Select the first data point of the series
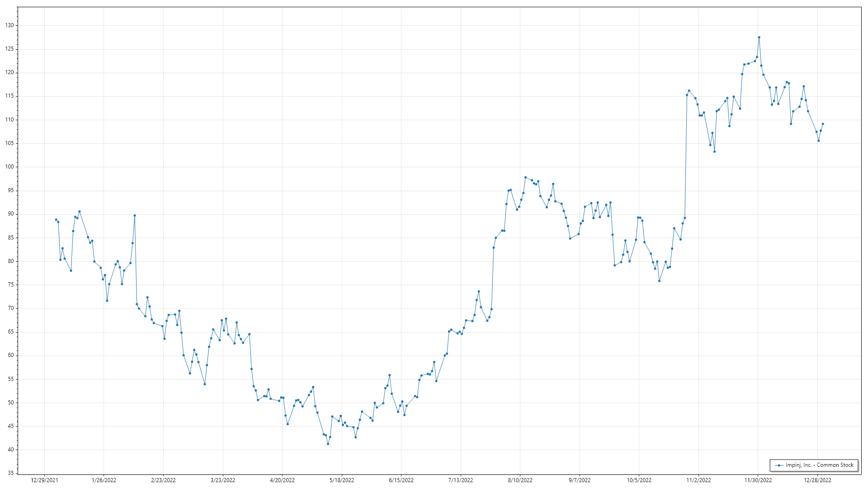The height and width of the screenshot is (488, 868). [56, 220]
